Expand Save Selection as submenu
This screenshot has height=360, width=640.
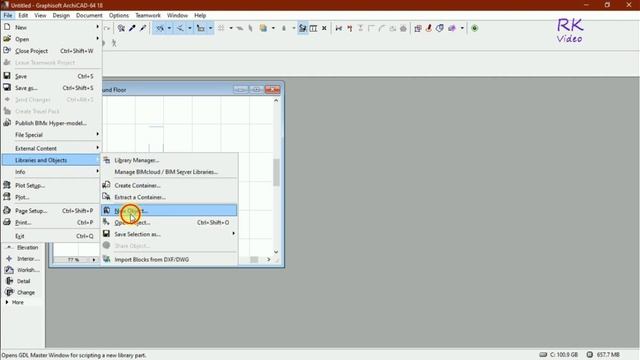(169, 234)
